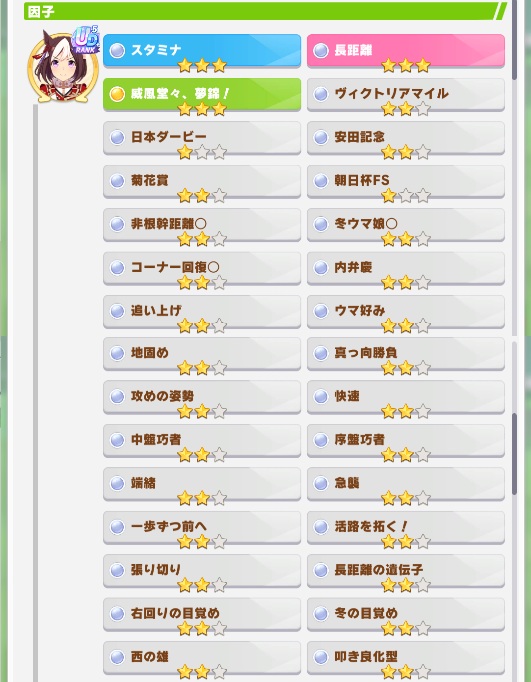Click the factor list scrollbar thumb
The width and height of the screenshot is (531, 682).
[x=514, y=453]
